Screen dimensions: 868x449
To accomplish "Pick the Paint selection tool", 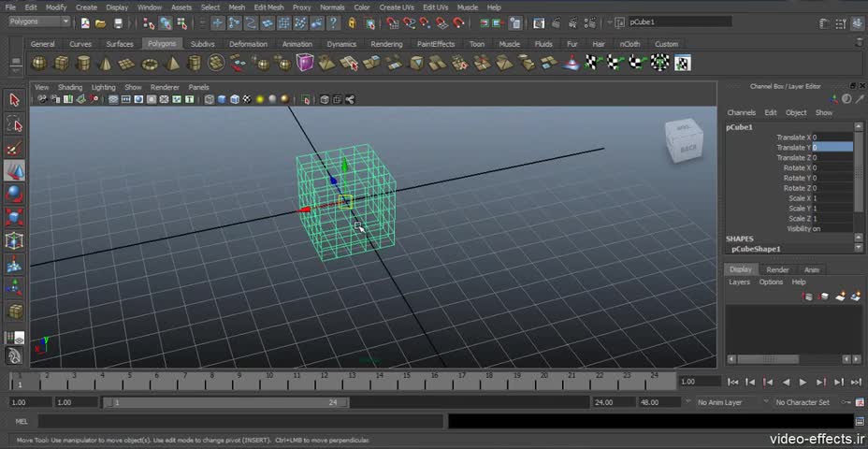I will point(14,148).
